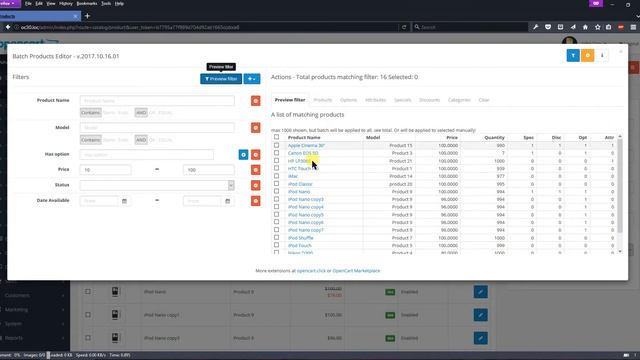Switch to the Products tab
Viewport: 640px width, 360px height.
point(322,100)
